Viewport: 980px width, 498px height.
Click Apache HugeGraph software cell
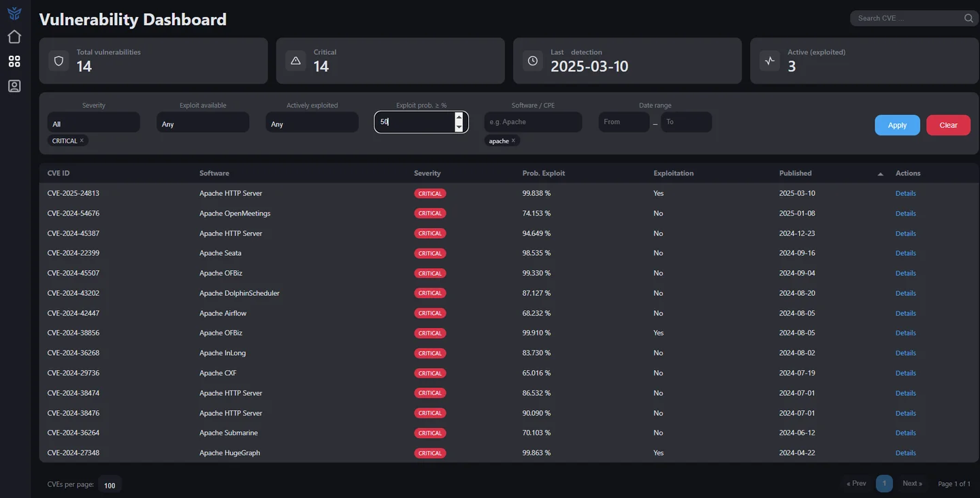point(230,453)
